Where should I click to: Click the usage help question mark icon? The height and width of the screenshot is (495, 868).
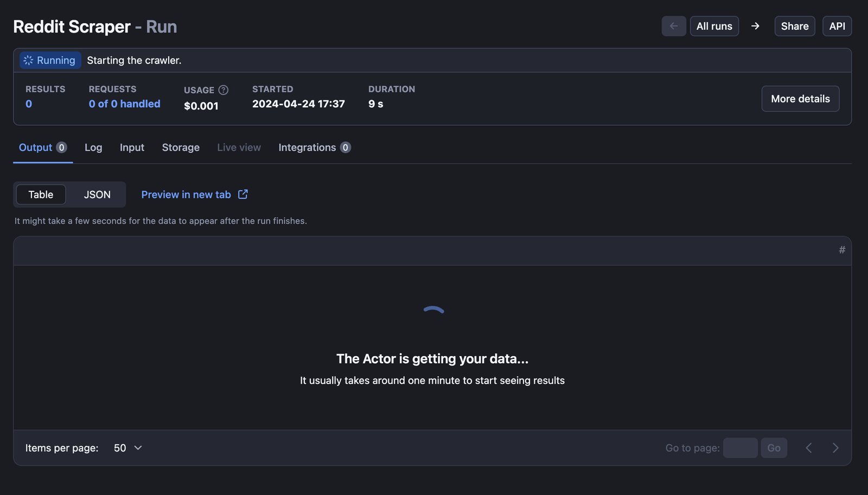click(223, 90)
